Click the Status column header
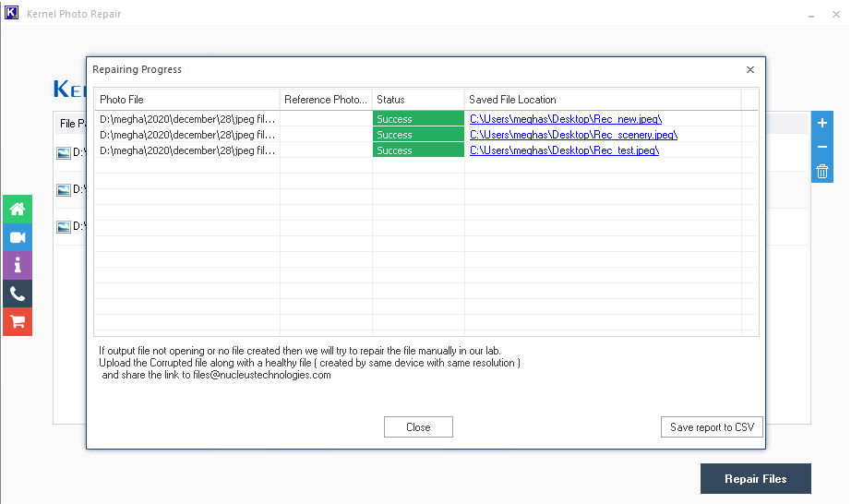 [x=418, y=100]
